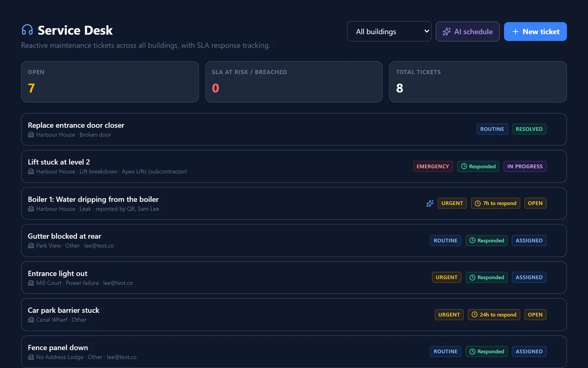
Task: Click building icon beside Park View
Action: (31, 246)
